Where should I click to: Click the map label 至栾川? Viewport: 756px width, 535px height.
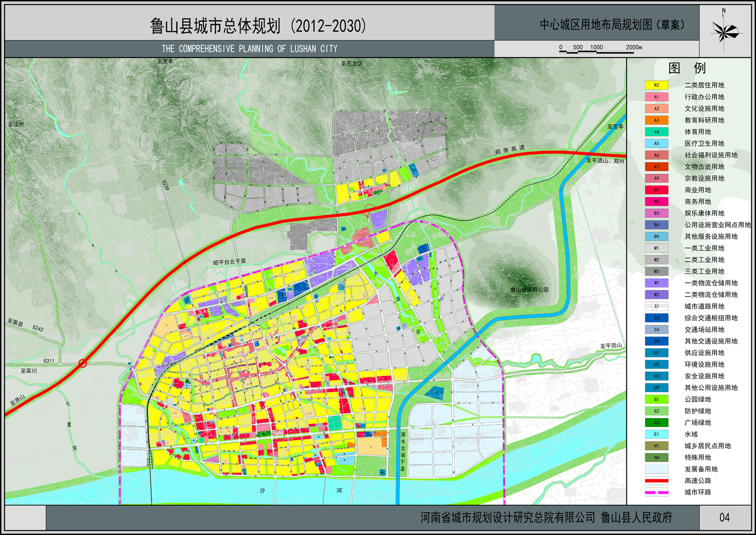29,371
